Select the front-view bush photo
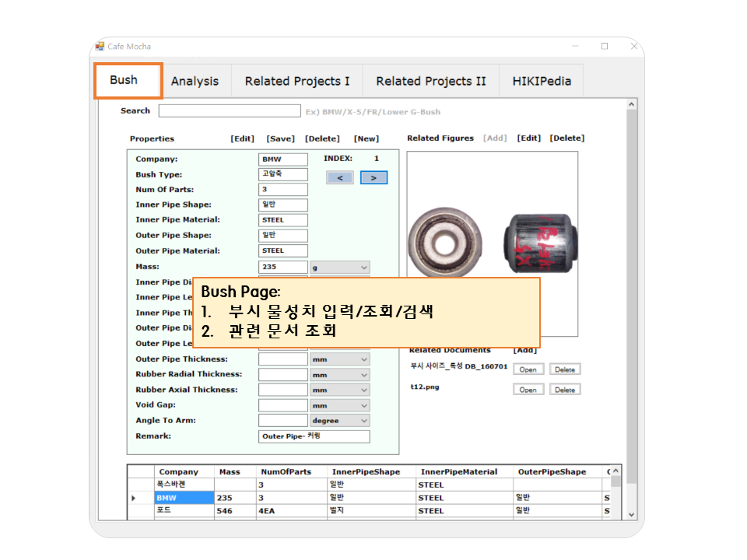The width and height of the screenshot is (747, 560). [445, 243]
